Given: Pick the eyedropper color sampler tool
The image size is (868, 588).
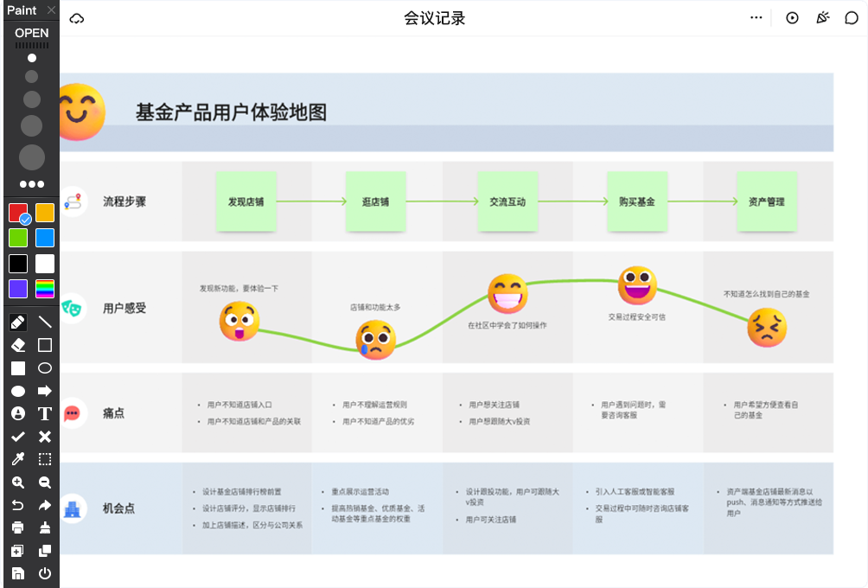Looking at the screenshot, I should click(18, 459).
